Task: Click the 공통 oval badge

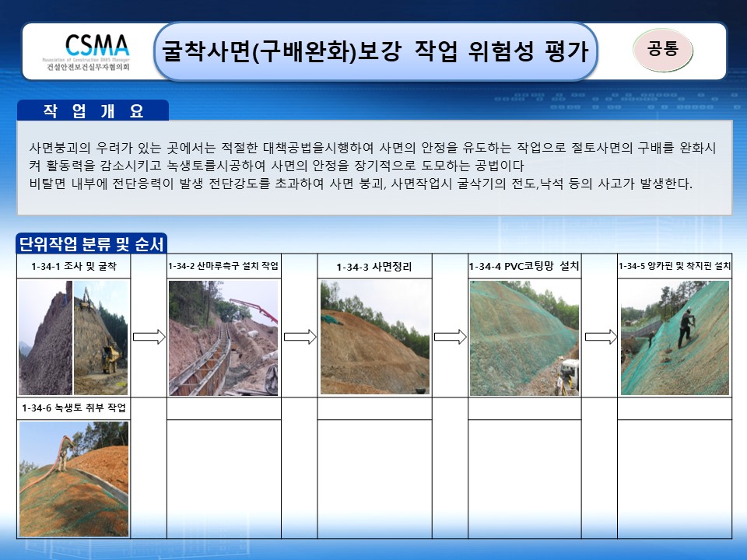Action: [663, 50]
